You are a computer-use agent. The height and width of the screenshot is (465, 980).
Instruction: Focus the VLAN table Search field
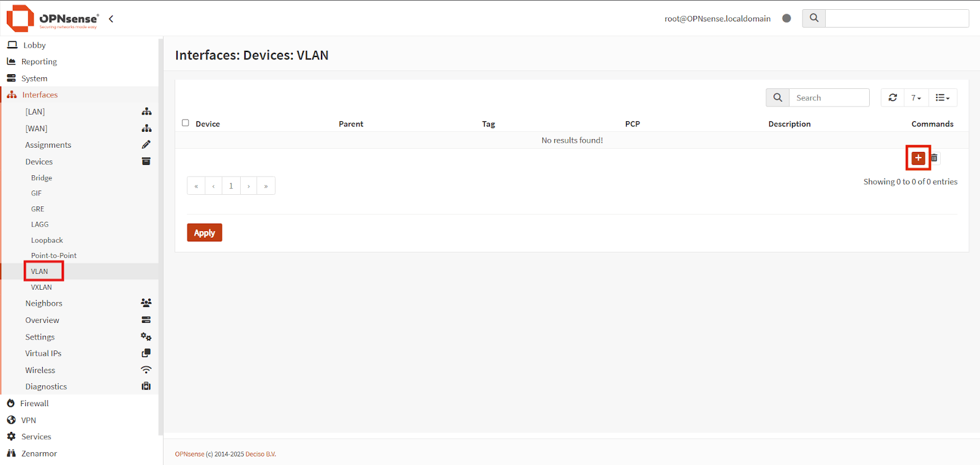829,97
